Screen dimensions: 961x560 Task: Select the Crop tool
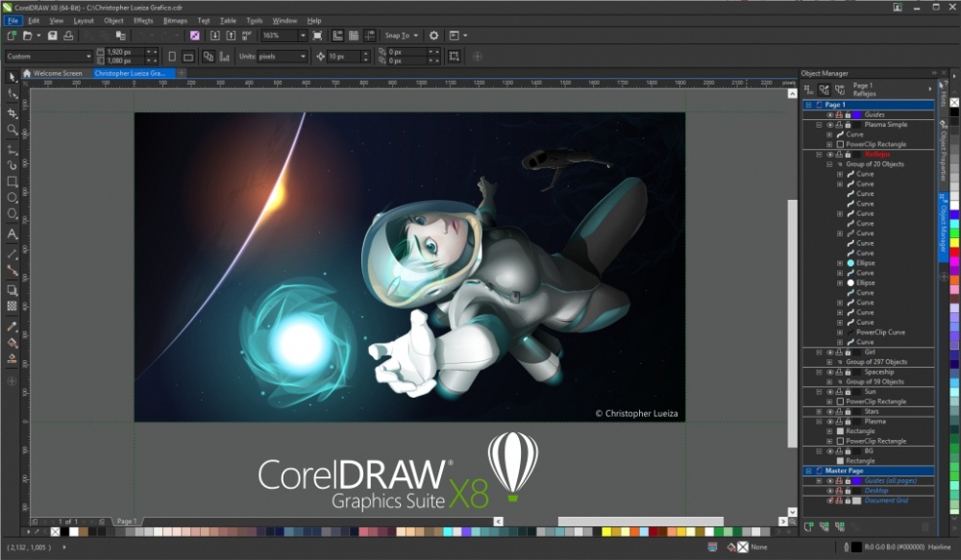point(12,112)
